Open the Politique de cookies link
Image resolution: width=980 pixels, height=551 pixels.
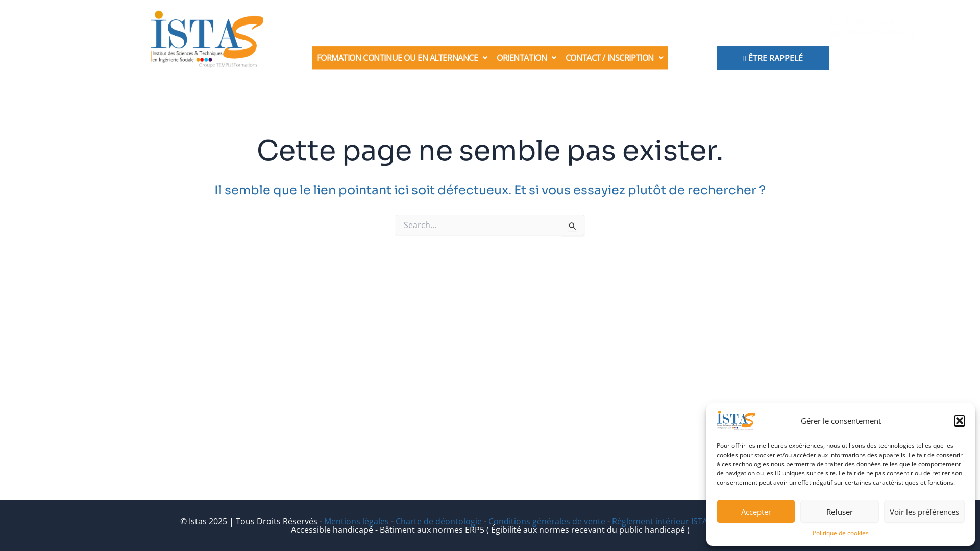pyautogui.click(x=840, y=533)
